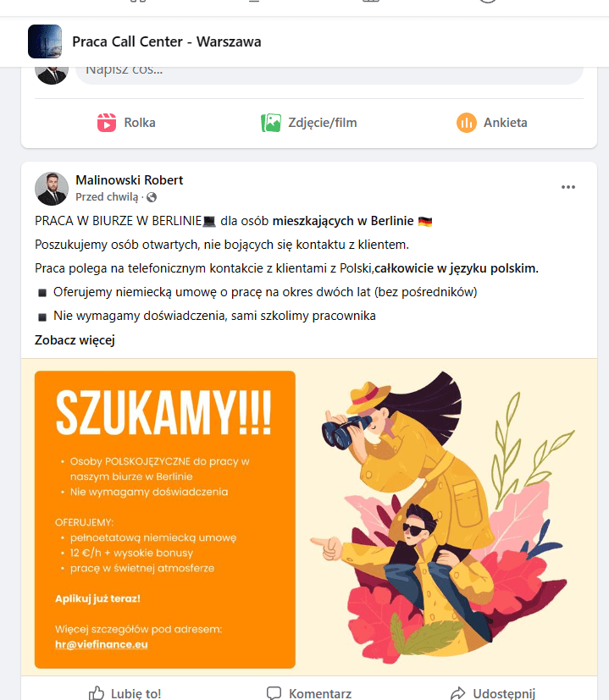Expand post with Zobacz więcej

click(75, 340)
